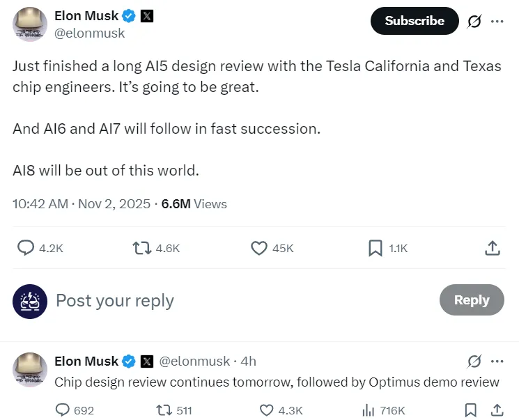This screenshot has height=420, width=519.
Task: Open more options on the reply post
Action: [497, 361]
